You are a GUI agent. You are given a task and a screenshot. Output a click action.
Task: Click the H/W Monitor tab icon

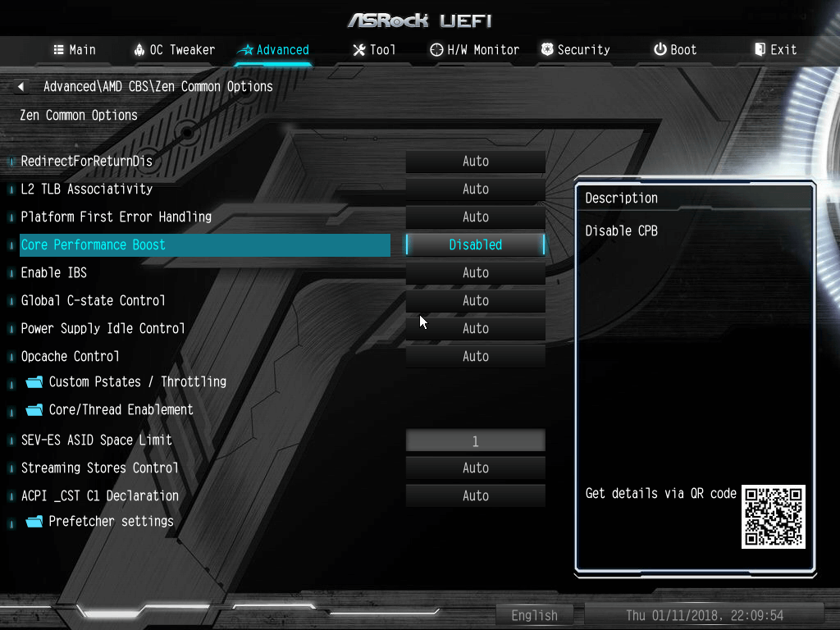pos(436,50)
